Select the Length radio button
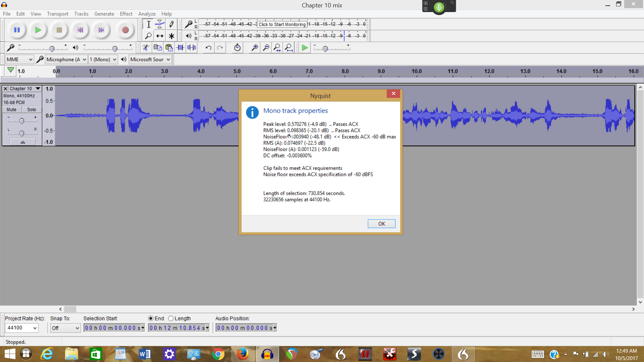The height and width of the screenshot is (362, 644). [171, 318]
